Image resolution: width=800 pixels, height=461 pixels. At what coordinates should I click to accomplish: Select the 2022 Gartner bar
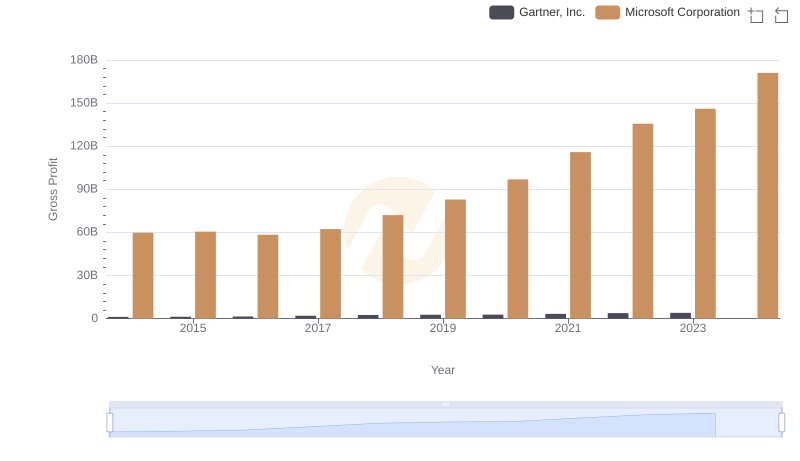coord(618,316)
